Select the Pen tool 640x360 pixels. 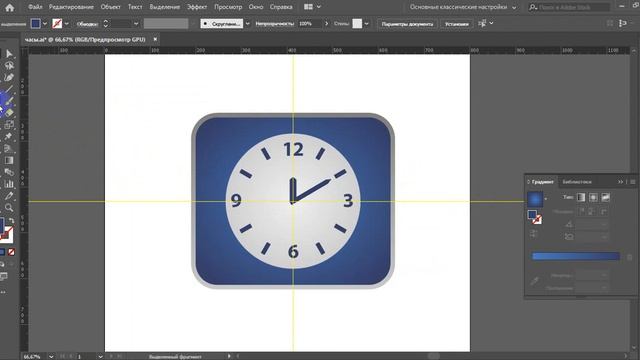coord(9,77)
